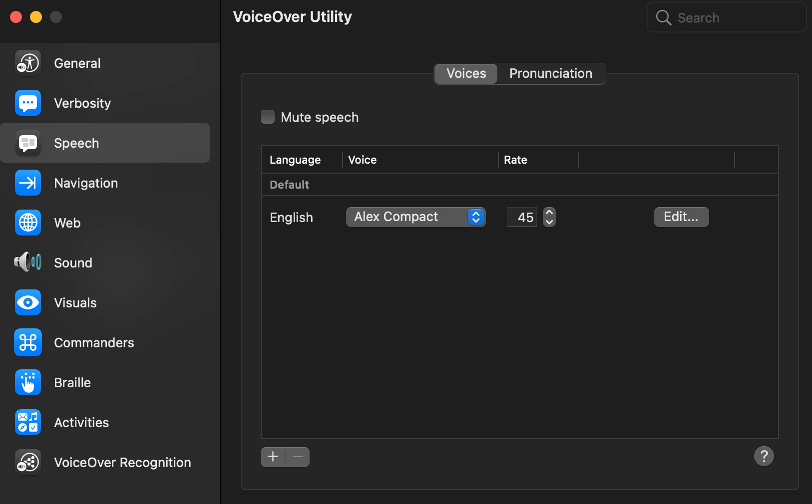Image resolution: width=812 pixels, height=504 pixels.
Task: Click the Edit... button for English
Action: point(681,217)
